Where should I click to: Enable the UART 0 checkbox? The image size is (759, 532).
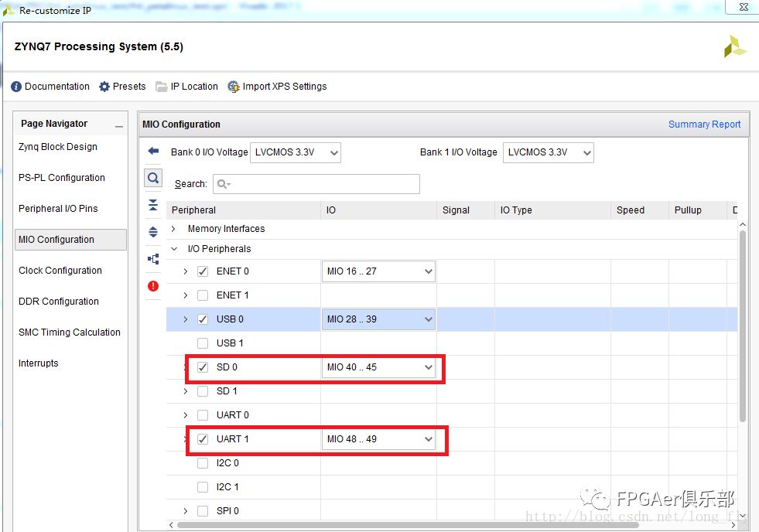[x=203, y=415]
